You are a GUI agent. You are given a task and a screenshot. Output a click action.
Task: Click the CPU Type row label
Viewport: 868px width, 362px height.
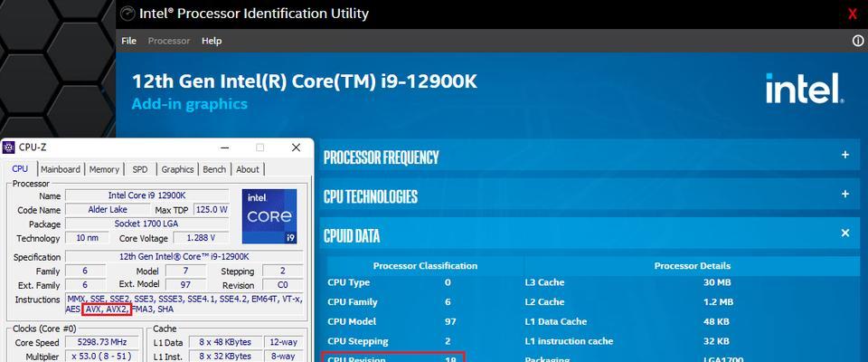pos(348,282)
